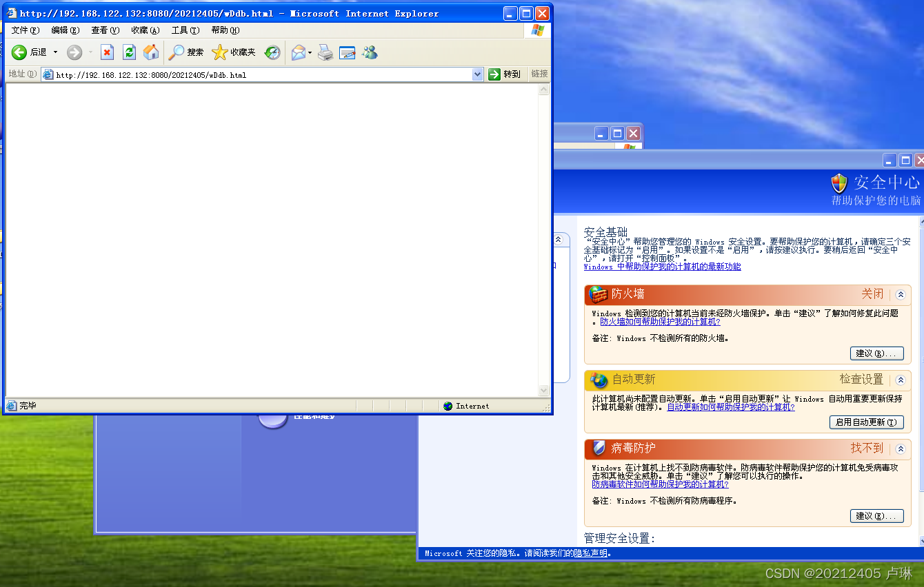The image size is (924, 587).
Task: Click the Forward arrow button
Action: click(74, 52)
